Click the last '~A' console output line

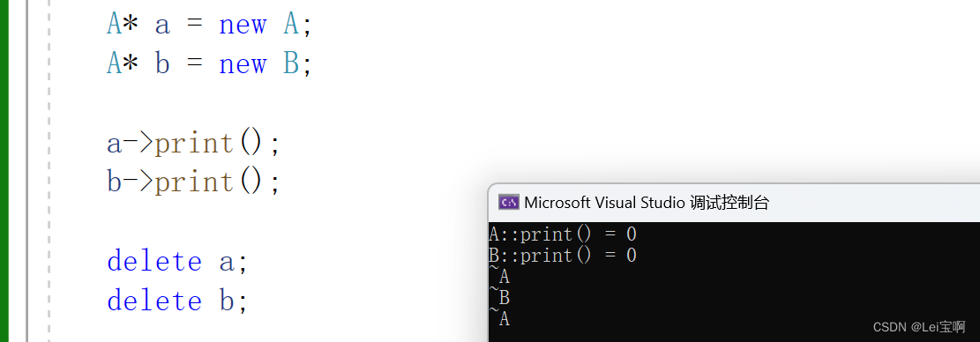[499, 319]
